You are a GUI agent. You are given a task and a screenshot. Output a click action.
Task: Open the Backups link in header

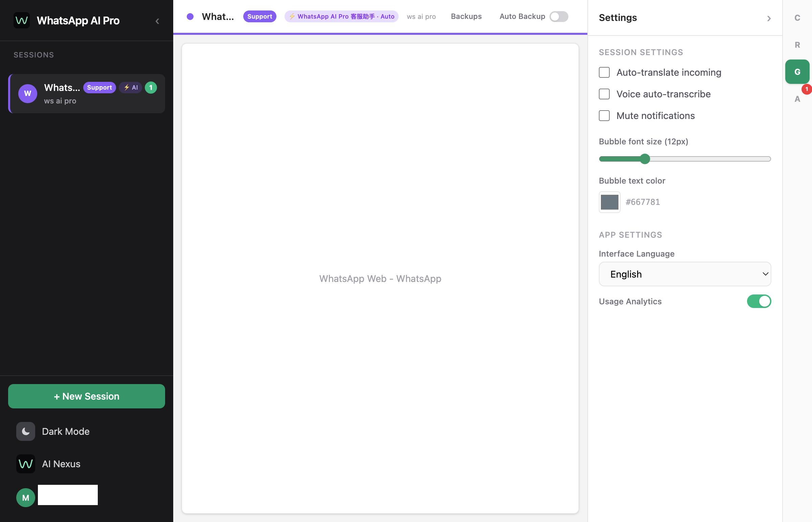pos(466,17)
